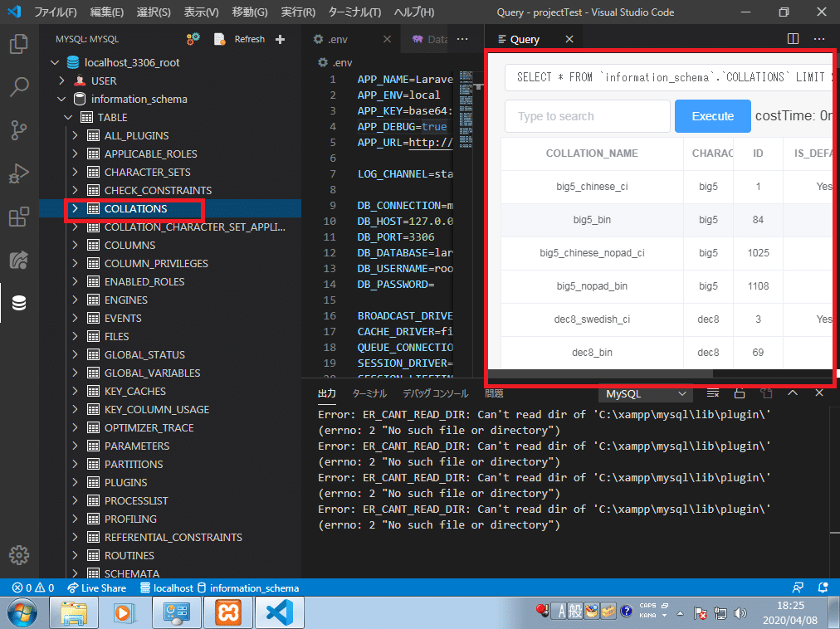Click the COLLATION_NAME column header
The image size is (840, 629).
coord(592,154)
